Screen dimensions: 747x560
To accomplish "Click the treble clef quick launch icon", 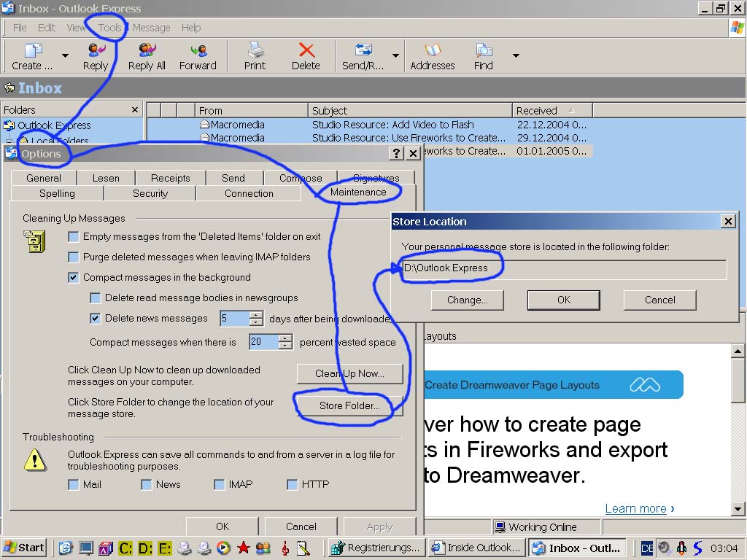I will (x=285, y=548).
